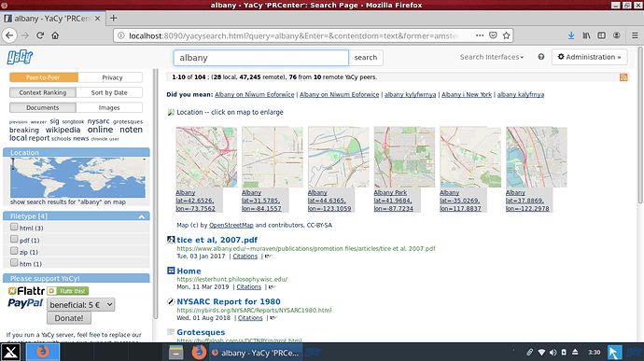Click network wifi icon in tray
The height and width of the screenshot is (361, 644).
tap(541, 353)
